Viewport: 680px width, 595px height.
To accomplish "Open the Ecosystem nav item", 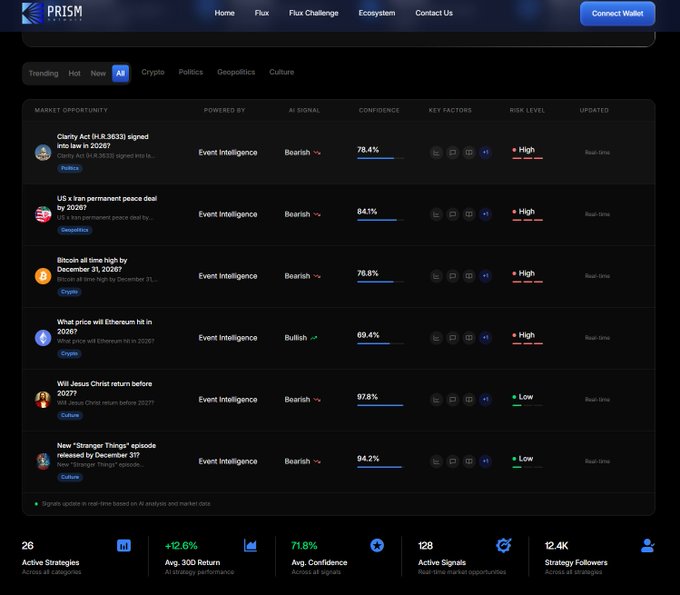I will (x=376, y=13).
